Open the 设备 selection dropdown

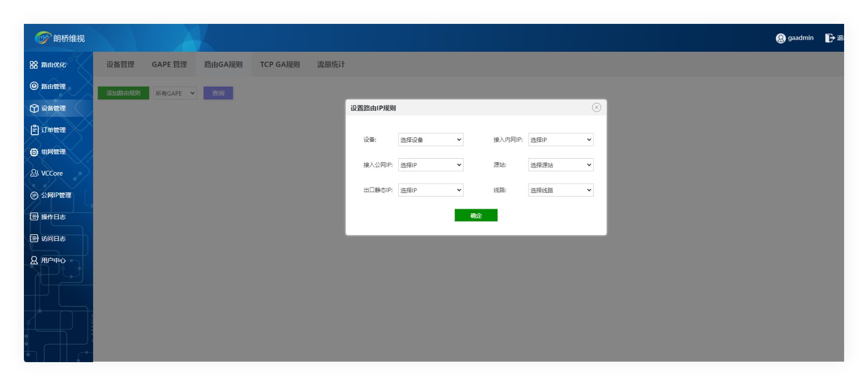pyautogui.click(x=431, y=140)
